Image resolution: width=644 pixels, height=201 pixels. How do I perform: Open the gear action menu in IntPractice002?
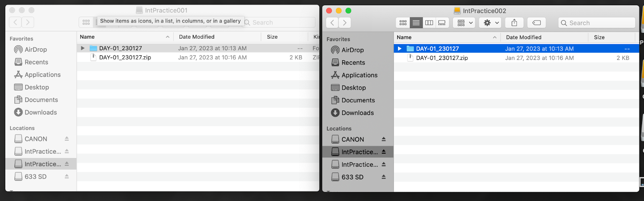[490, 23]
